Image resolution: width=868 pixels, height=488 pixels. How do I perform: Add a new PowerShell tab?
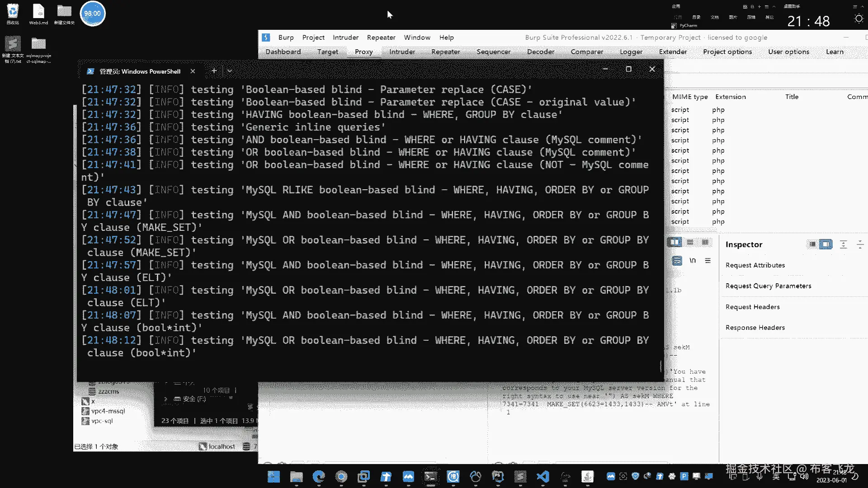[214, 71]
